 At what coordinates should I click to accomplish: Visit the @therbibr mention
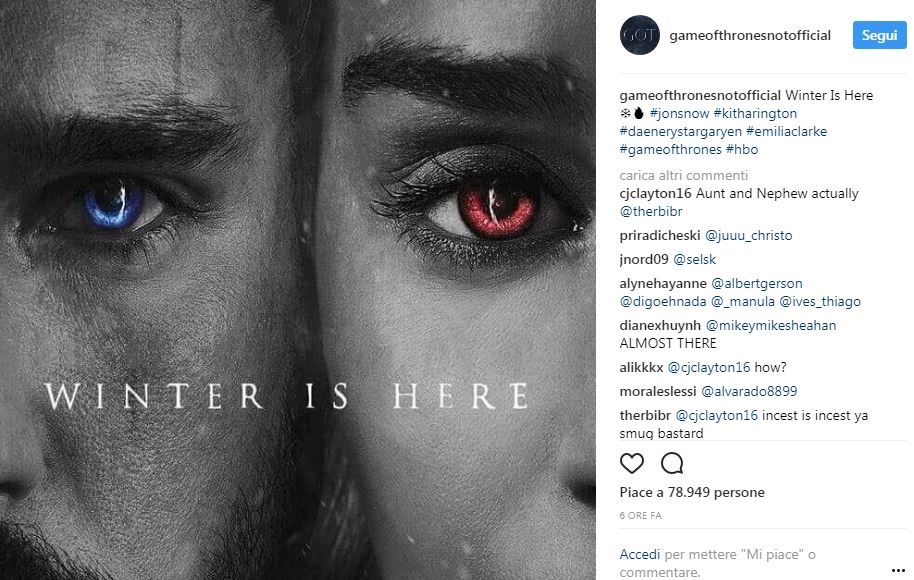[x=651, y=212]
